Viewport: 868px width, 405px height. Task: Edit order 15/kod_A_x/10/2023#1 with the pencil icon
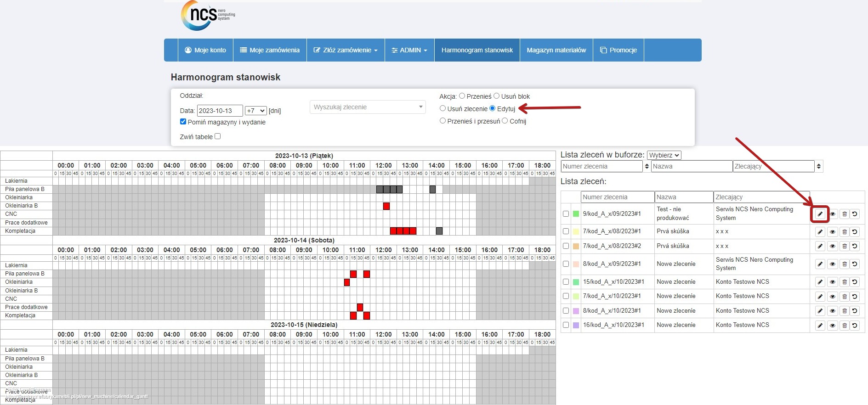(820, 282)
